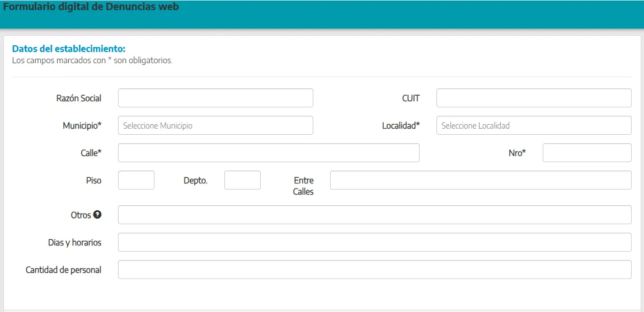
Task: Click the help icon next to Otros
Action: pos(97,215)
